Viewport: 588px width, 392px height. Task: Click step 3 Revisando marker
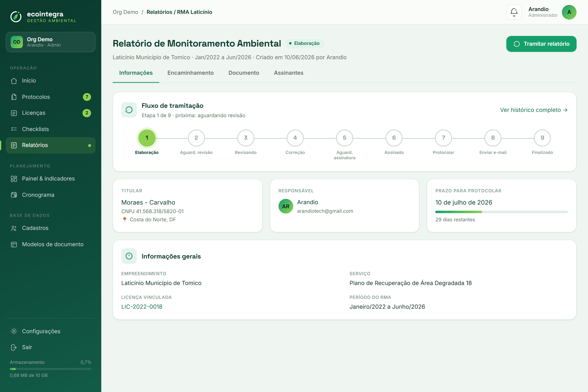coord(245,138)
